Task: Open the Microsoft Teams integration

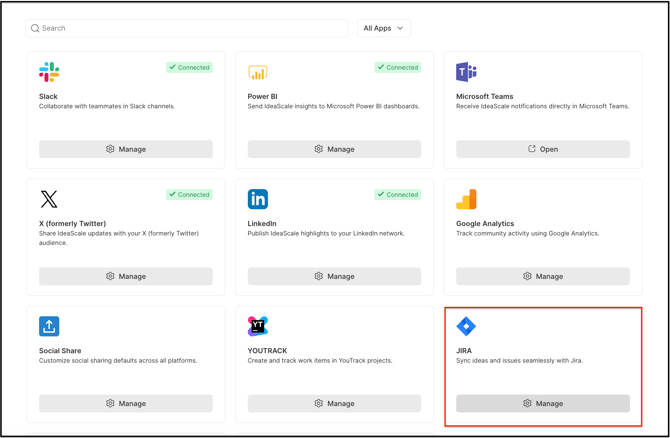Action: pos(543,149)
